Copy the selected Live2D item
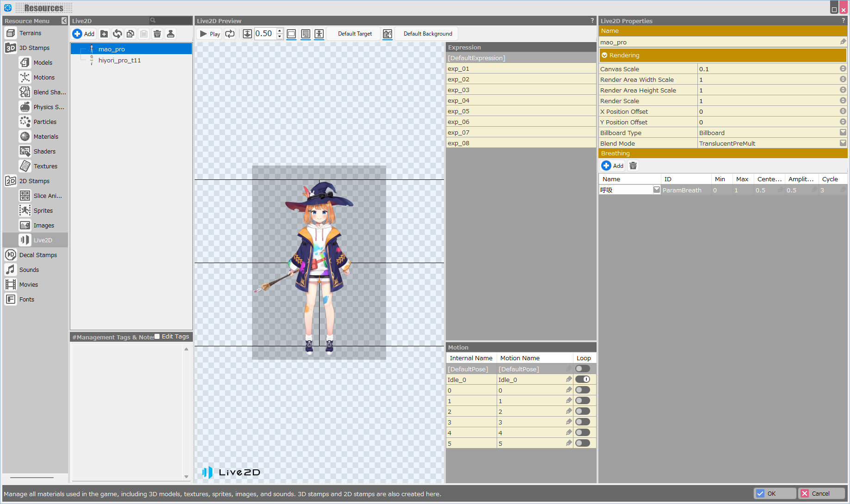This screenshot has height=504, width=850. tap(130, 34)
